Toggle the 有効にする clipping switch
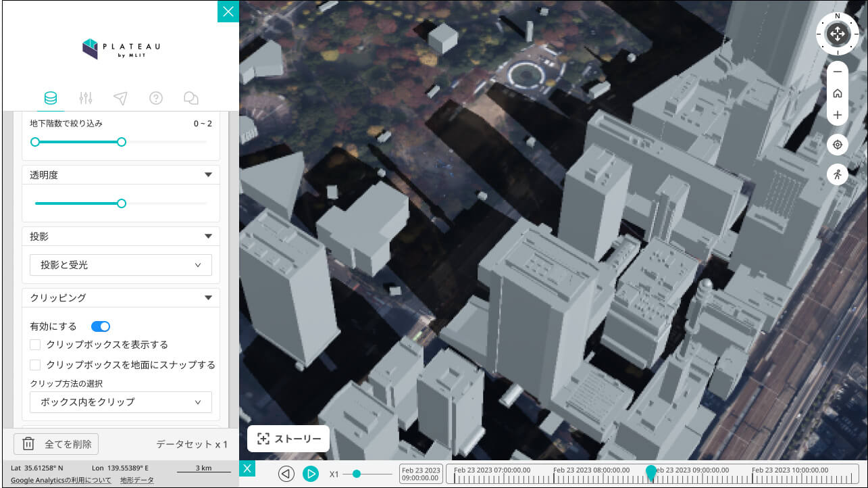Viewport: 868px width, 488px height. 101,326
